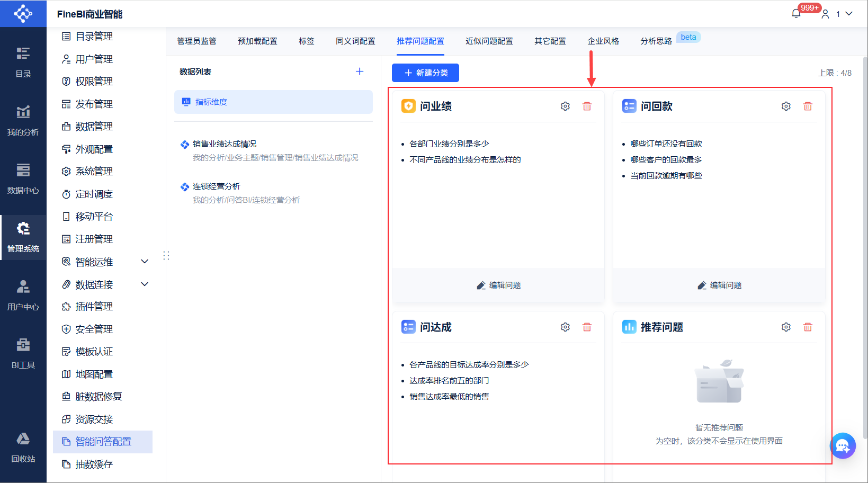868x483 pixels.
Task: Switch to the 其它配置 tab
Action: (550, 41)
